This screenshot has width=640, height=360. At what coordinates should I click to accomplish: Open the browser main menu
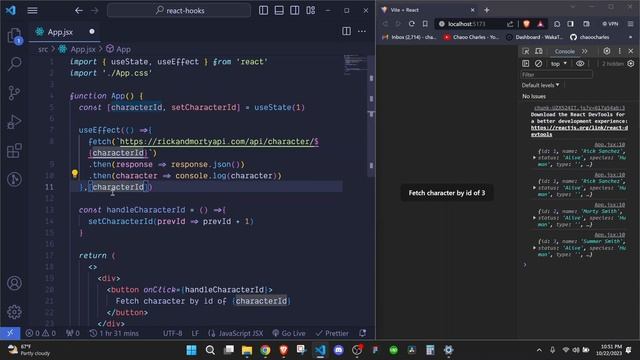point(631,24)
